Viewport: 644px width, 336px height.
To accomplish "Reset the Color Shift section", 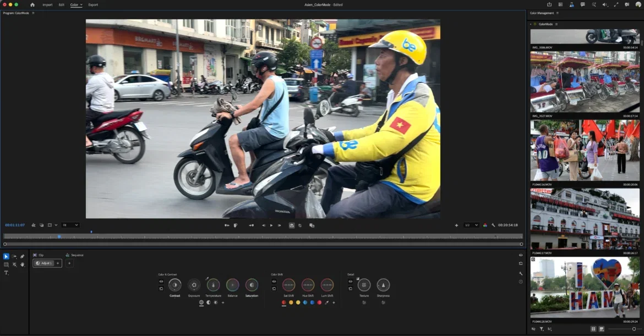I will [x=274, y=288].
